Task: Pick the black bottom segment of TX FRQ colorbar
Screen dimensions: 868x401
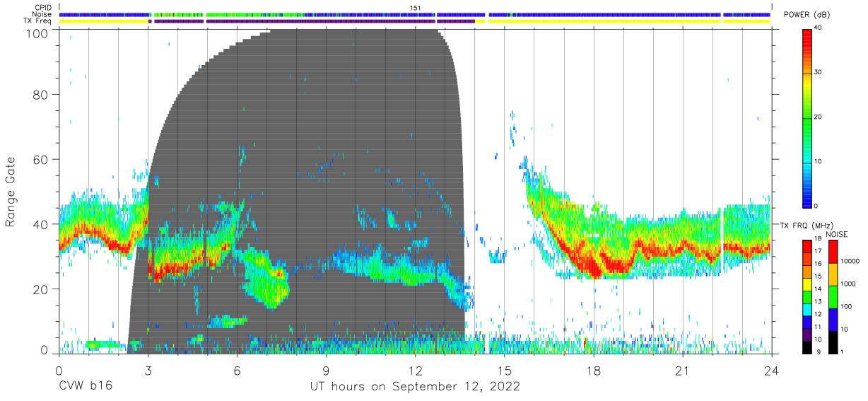Action: pos(807,347)
